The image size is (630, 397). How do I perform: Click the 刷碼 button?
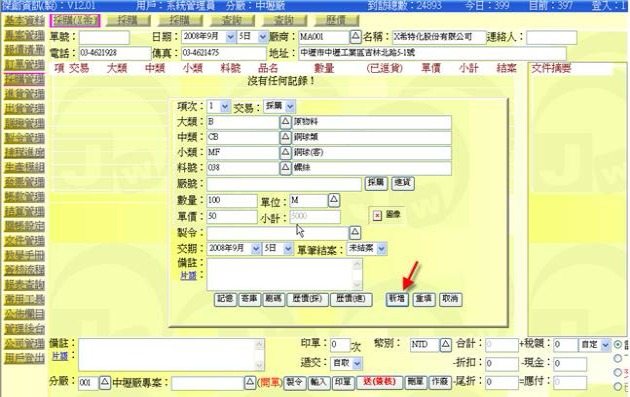(274, 299)
